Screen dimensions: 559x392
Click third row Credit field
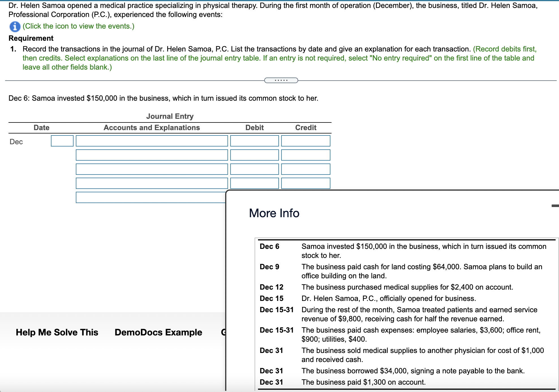click(x=306, y=169)
